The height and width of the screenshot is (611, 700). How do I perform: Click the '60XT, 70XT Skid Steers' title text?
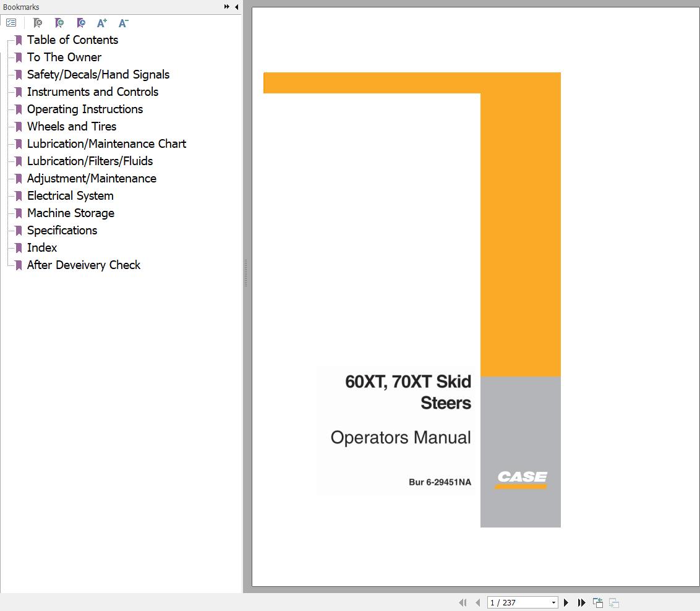[408, 392]
